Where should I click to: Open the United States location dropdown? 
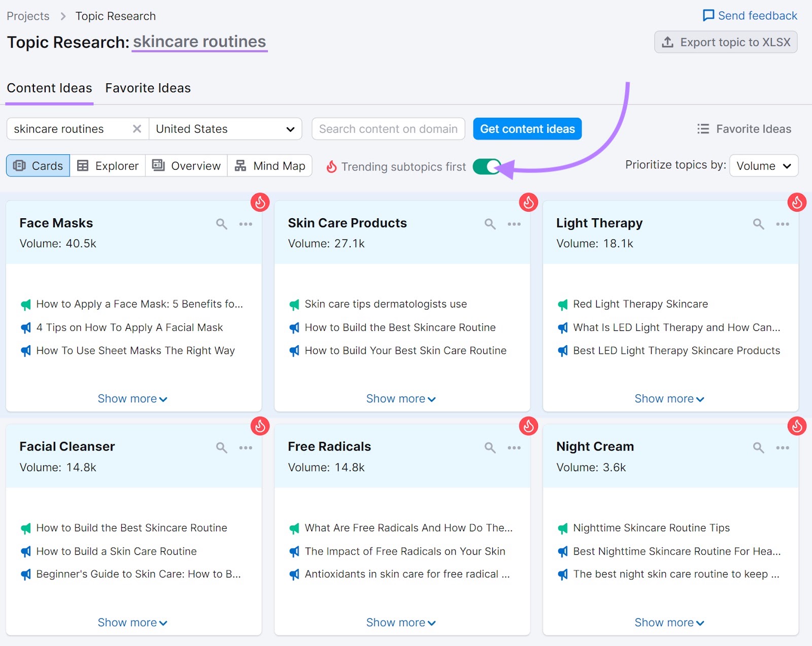225,128
